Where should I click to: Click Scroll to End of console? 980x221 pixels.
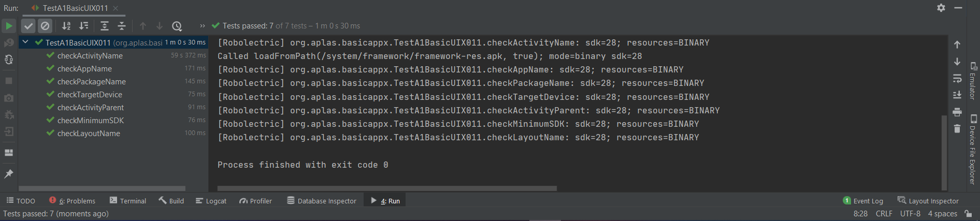point(957,95)
